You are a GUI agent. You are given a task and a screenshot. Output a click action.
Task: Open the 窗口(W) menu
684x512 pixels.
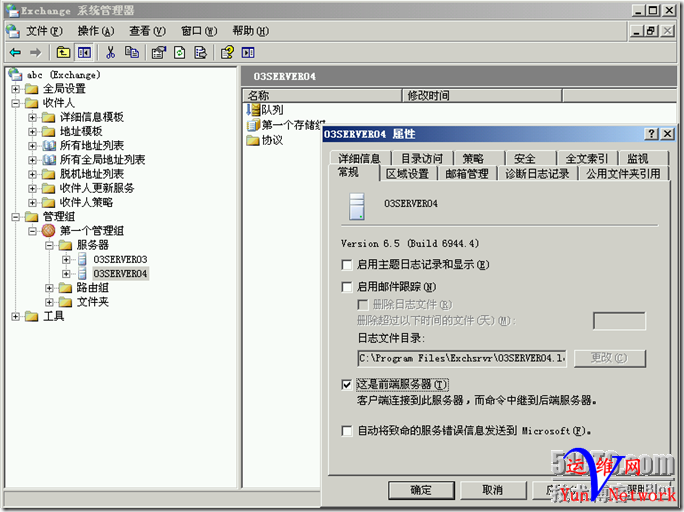coord(199,31)
